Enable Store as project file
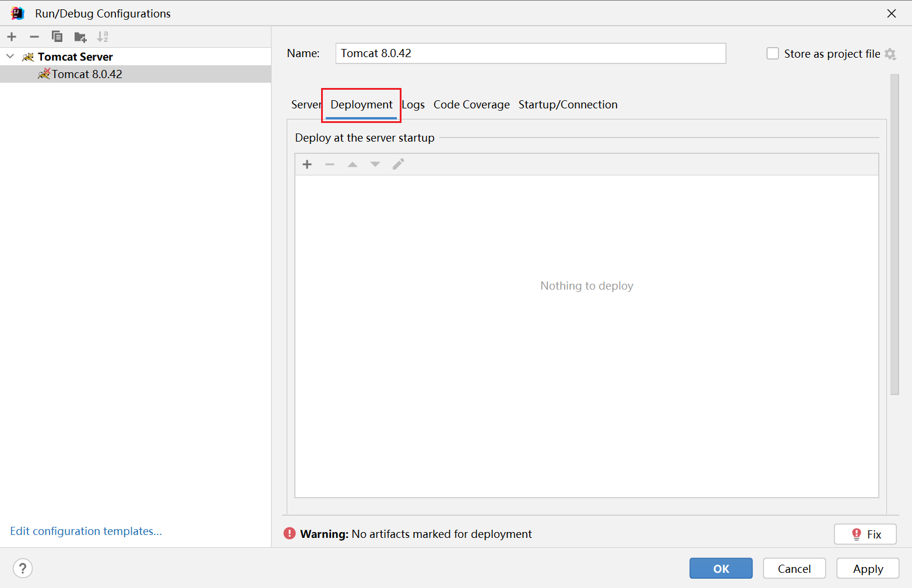 773,54
